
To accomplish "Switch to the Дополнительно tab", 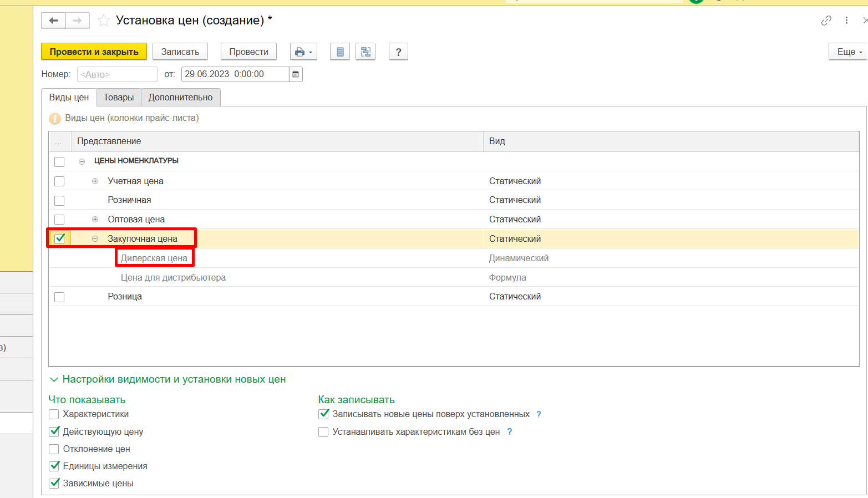I will [180, 97].
